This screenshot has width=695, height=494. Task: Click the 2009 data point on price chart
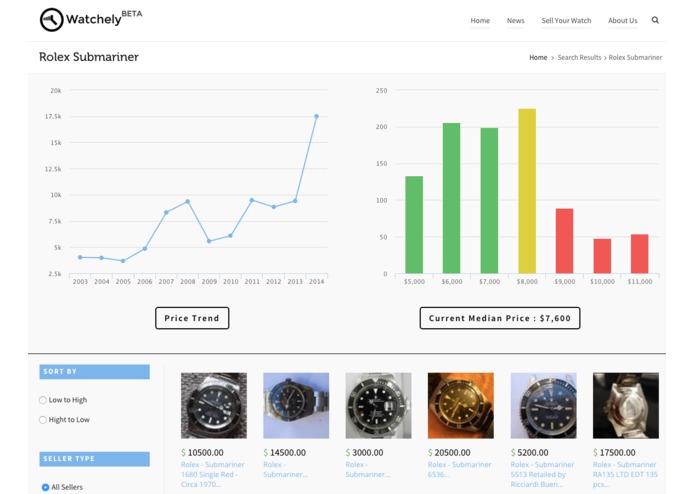click(209, 241)
